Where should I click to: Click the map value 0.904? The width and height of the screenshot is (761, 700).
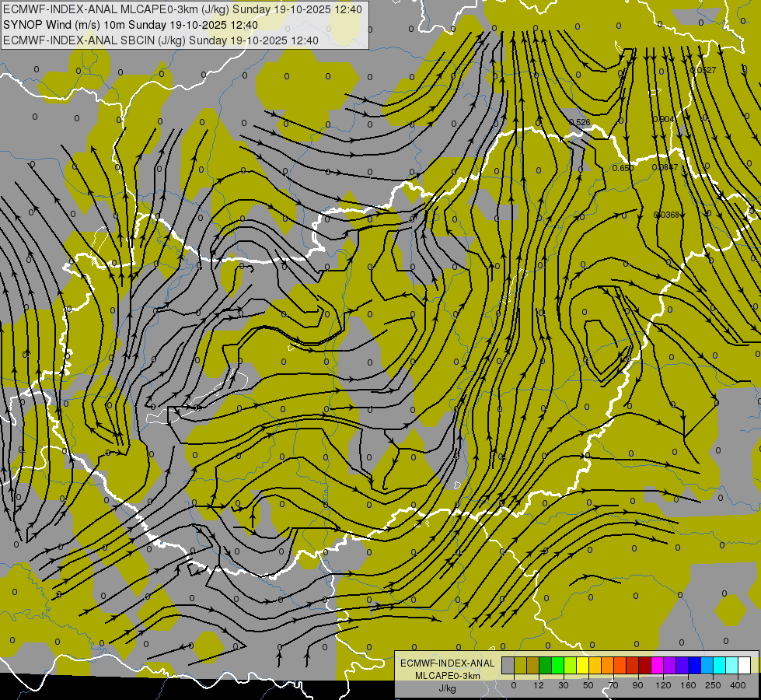click(664, 119)
